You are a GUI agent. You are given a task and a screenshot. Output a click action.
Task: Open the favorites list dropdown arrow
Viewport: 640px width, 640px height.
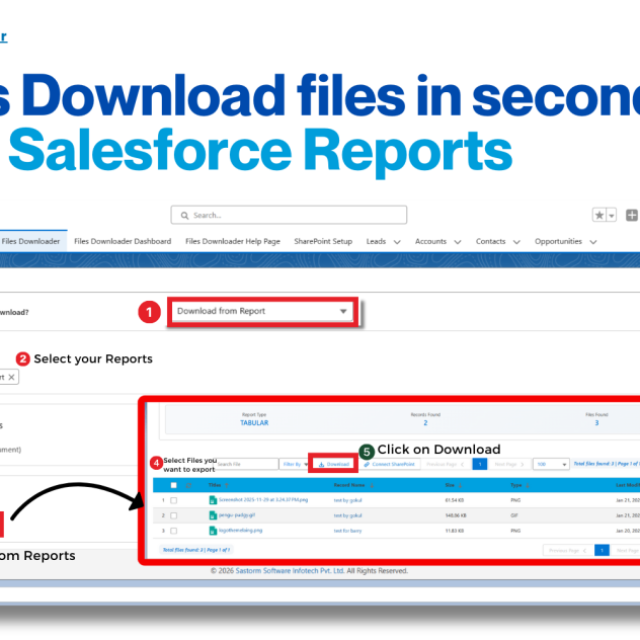[611, 215]
